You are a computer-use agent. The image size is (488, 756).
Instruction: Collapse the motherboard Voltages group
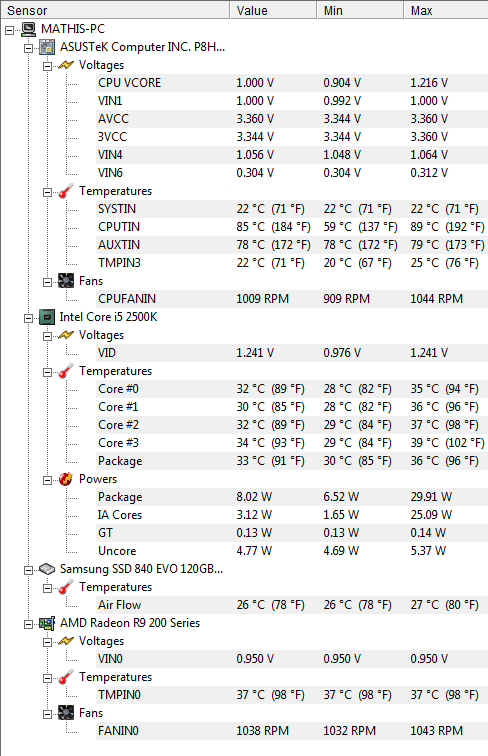click(x=47, y=66)
